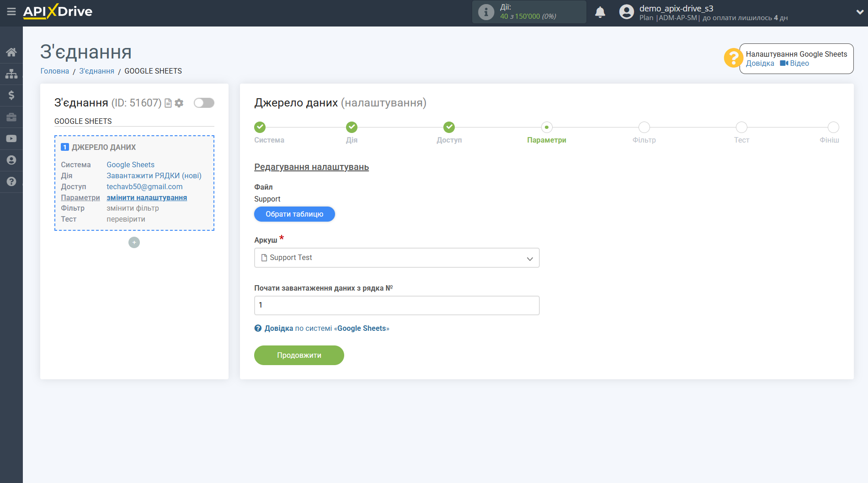Open the briefcase sidebar icon

[x=11, y=117]
